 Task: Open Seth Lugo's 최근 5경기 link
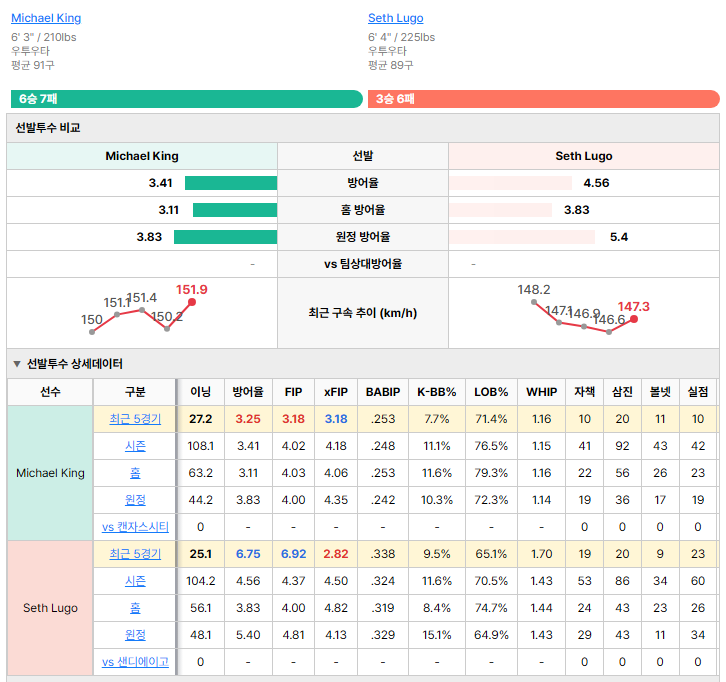135,554
